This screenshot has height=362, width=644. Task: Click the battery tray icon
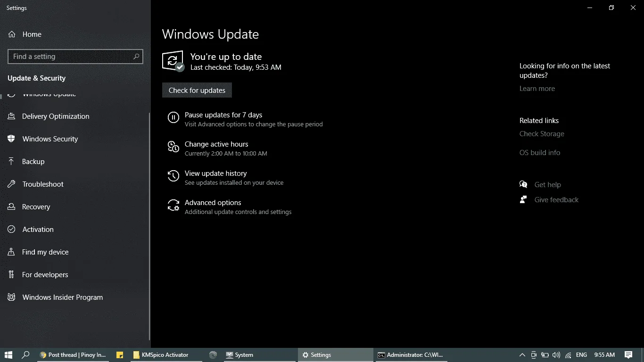pyautogui.click(x=545, y=355)
